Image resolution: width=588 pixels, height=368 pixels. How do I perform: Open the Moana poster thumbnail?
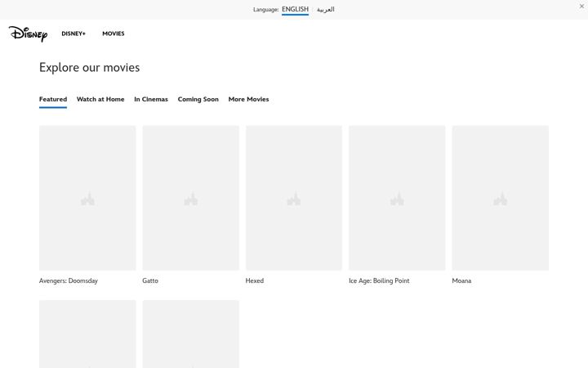point(501,198)
